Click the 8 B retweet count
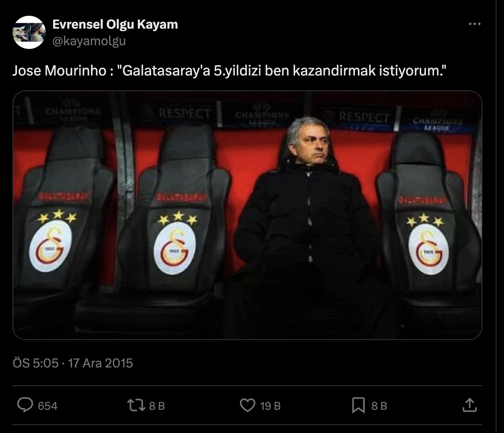The image size is (504, 433). coord(157,406)
